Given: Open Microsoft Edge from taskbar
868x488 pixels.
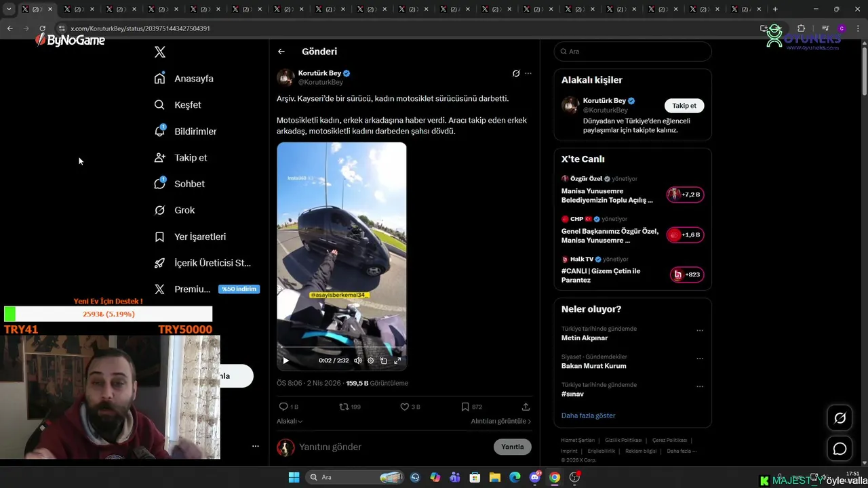Looking at the screenshot, I should tap(515, 477).
